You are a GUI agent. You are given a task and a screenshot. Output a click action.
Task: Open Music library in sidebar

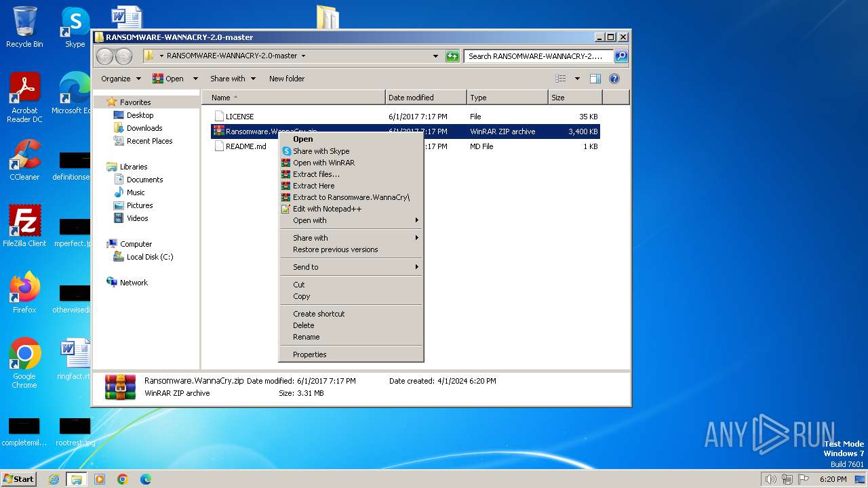[x=136, y=192]
